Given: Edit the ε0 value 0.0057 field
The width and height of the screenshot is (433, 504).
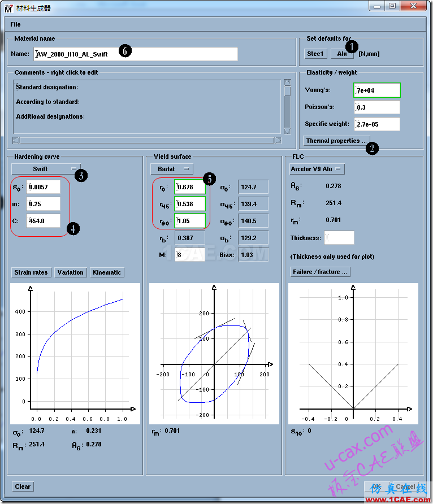Looking at the screenshot, I should (x=43, y=187).
